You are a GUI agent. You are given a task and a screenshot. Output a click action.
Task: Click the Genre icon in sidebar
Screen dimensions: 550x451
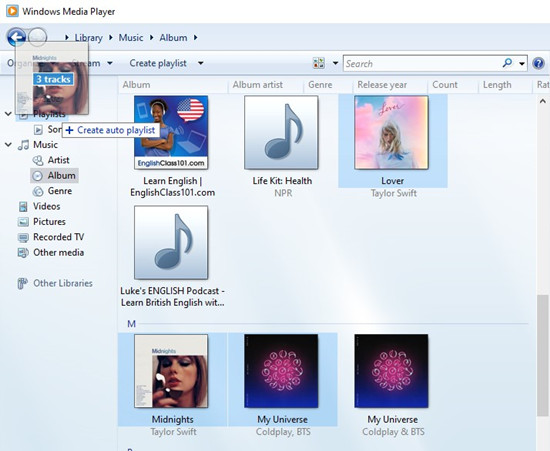tap(38, 191)
